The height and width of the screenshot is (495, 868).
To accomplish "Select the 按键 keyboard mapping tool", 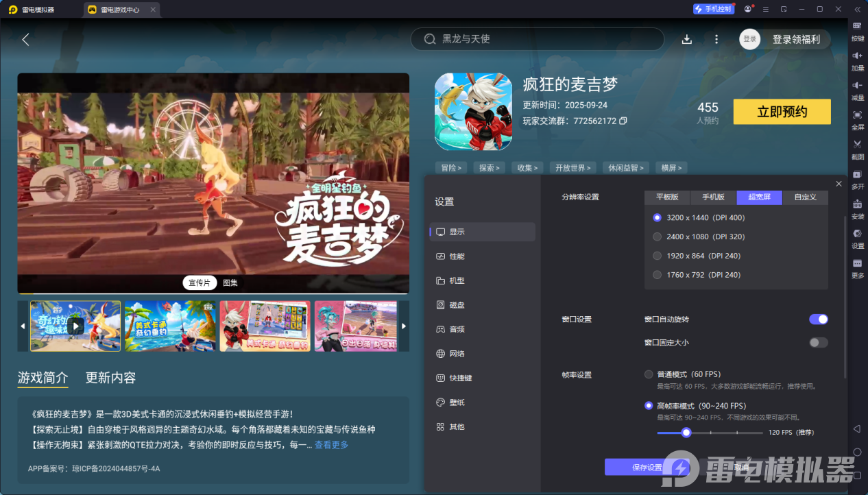I will (857, 32).
